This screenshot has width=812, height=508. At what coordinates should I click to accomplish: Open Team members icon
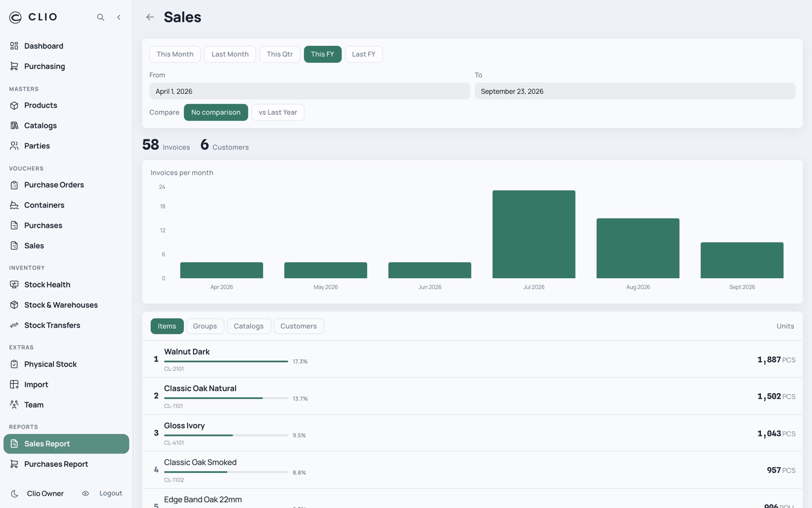(x=14, y=405)
